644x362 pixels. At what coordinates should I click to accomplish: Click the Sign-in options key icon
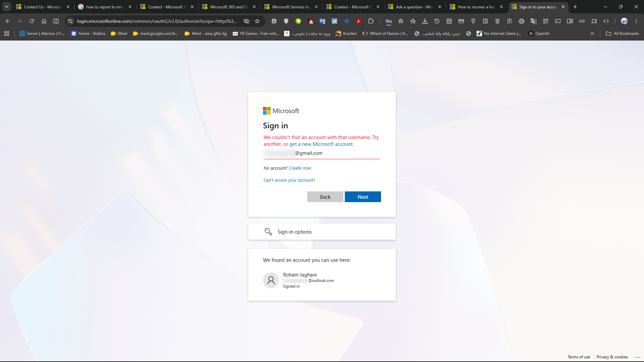(268, 232)
